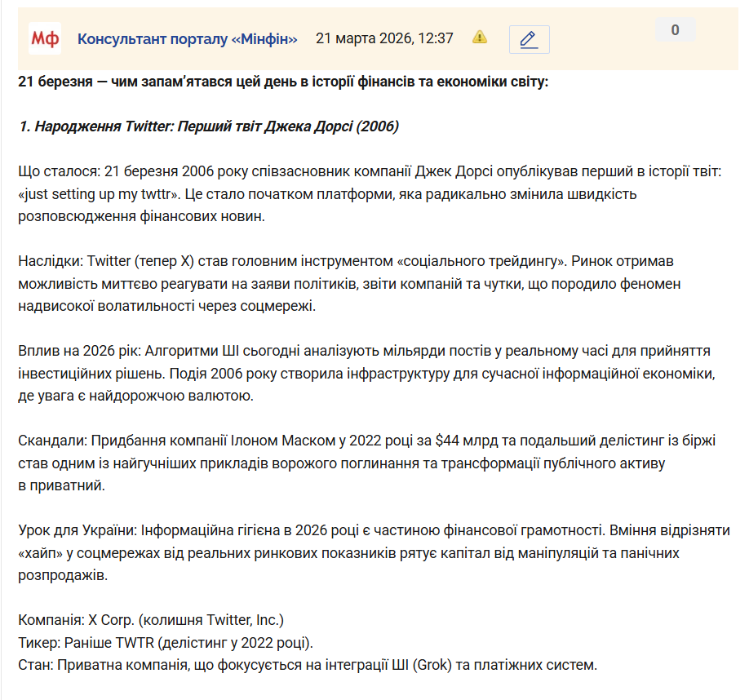Click the timestamp 21 марта 2026, 12:37
749x700 pixels.
click(x=384, y=38)
